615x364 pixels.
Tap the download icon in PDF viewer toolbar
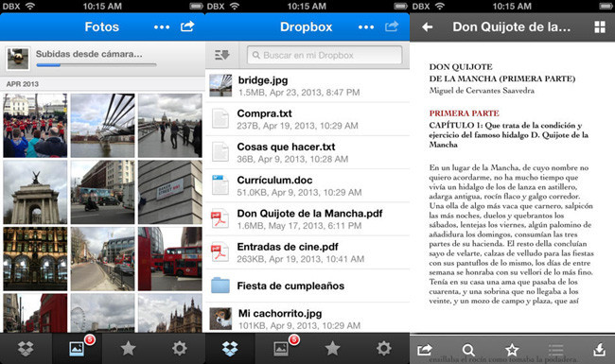(600, 350)
